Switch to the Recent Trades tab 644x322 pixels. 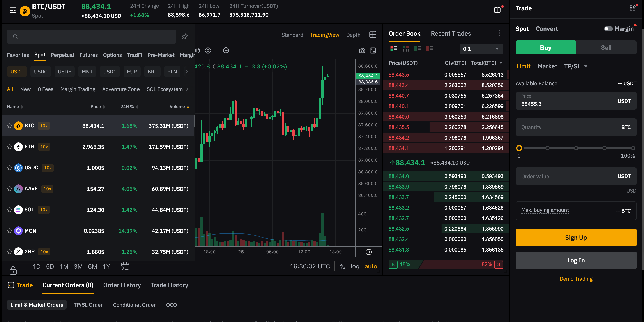[451, 33]
